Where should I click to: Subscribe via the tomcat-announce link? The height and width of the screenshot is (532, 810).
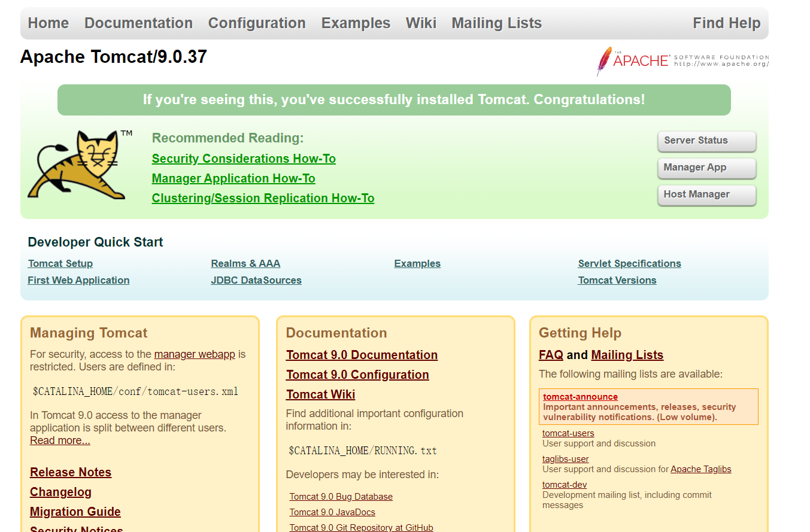[x=580, y=397]
